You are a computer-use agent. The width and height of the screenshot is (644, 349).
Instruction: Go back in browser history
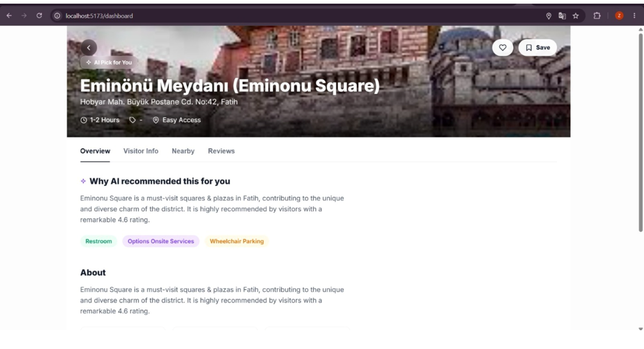click(x=9, y=16)
